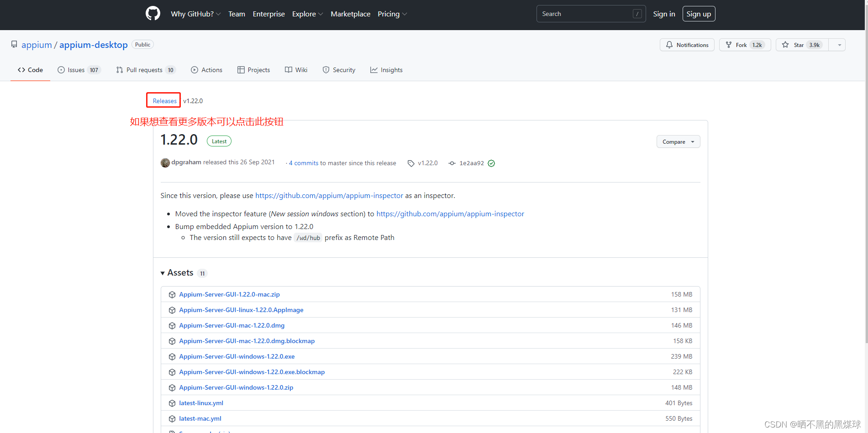
Task: Open the Compare dropdown button
Action: [x=678, y=142]
